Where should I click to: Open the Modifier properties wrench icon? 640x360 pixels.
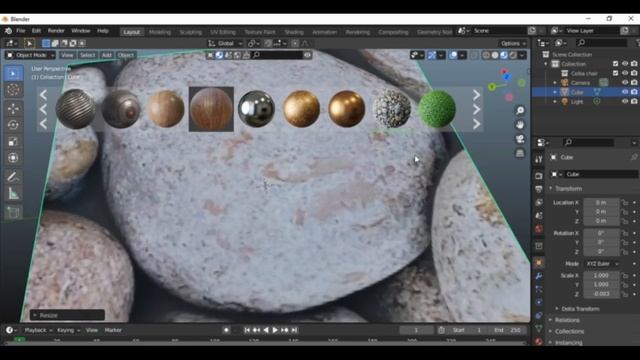point(539,276)
